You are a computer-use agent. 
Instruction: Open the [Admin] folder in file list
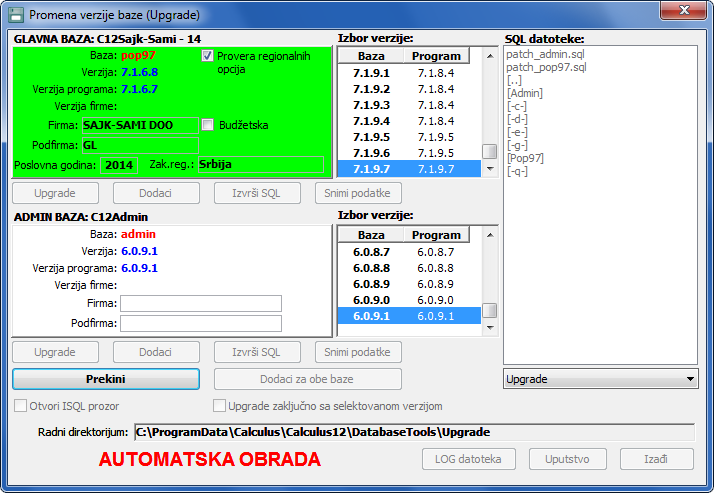(x=525, y=93)
